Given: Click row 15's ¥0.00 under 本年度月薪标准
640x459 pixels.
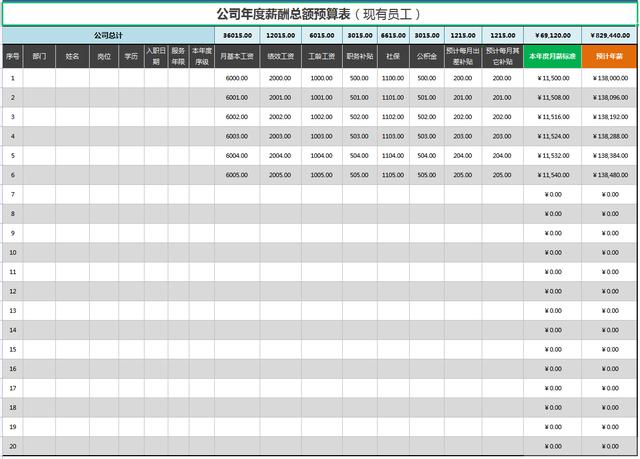Looking at the screenshot, I should coord(552,349).
